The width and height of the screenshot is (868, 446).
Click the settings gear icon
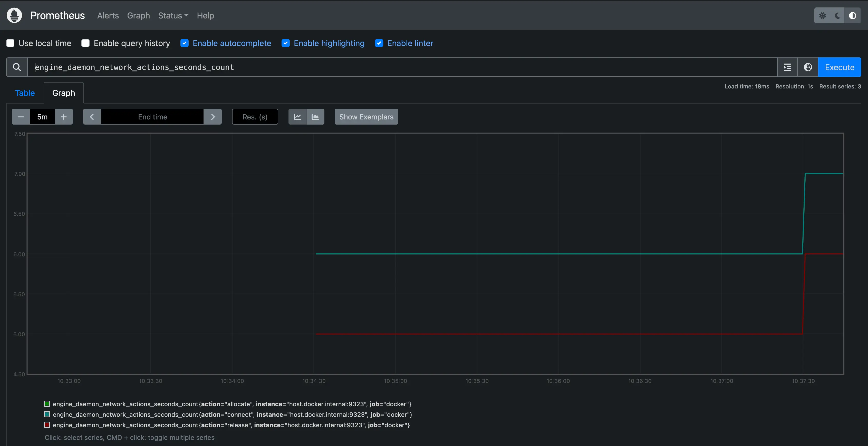point(822,15)
